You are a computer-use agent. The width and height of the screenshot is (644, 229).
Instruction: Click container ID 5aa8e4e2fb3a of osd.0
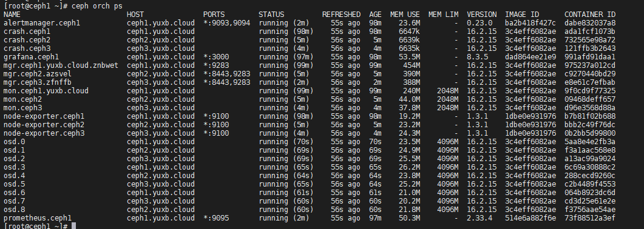590,142
